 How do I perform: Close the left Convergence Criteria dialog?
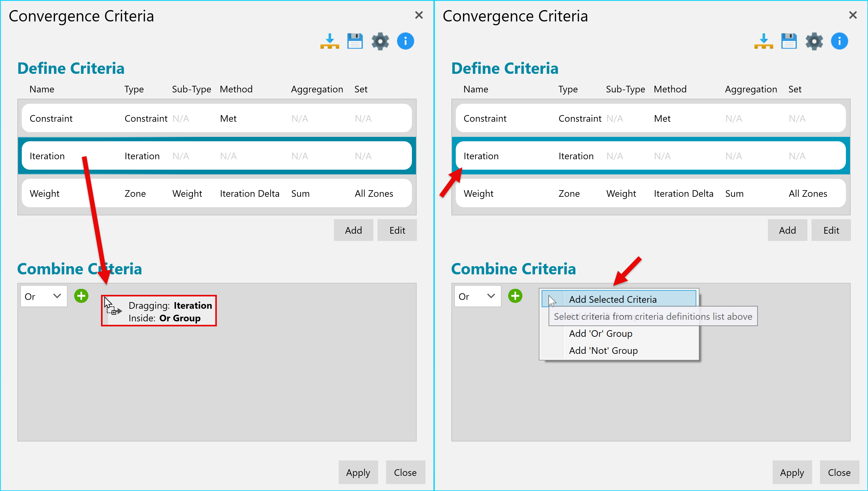(x=419, y=15)
